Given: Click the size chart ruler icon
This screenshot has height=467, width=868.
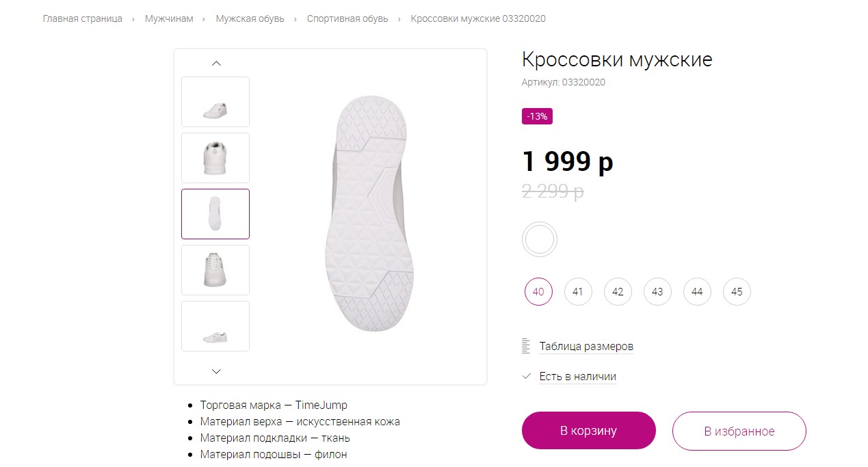Looking at the screenshot, I should click(x=526, y=346).
